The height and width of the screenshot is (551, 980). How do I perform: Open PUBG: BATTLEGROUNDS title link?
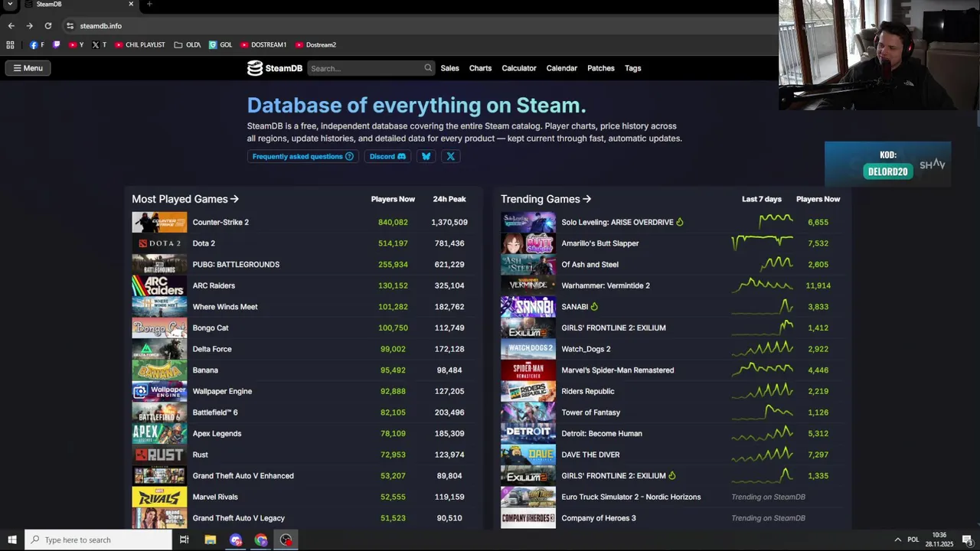[236, 265]
